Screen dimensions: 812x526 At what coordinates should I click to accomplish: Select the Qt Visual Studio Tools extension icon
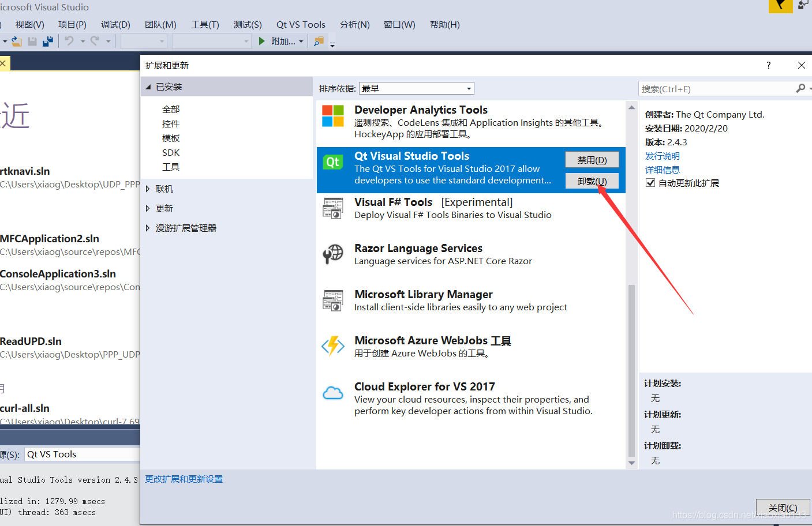pyautogui.click(x=333, y=162)
